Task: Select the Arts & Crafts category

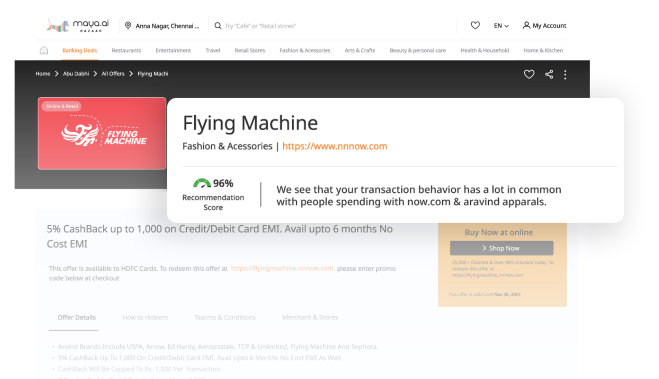Action: point(360,50)
